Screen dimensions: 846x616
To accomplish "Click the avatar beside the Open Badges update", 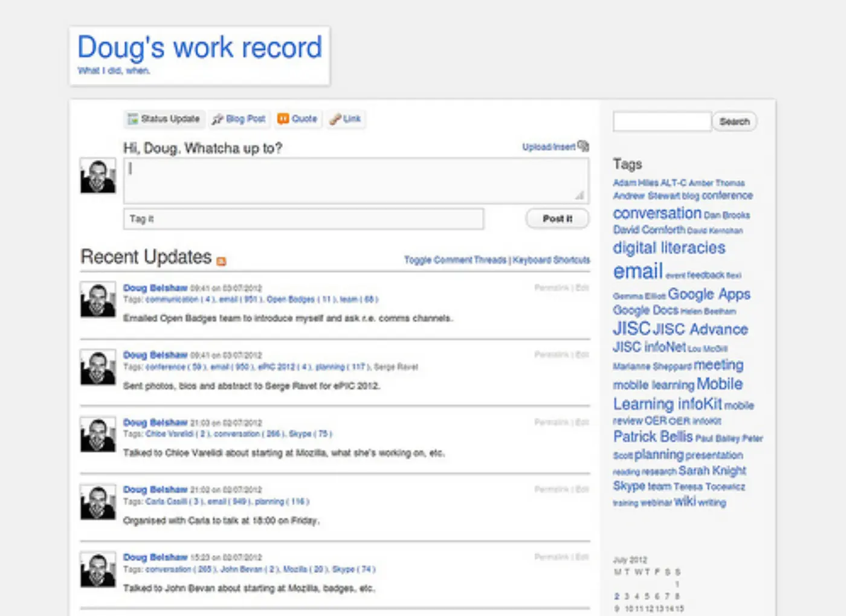I will [98, 300].
